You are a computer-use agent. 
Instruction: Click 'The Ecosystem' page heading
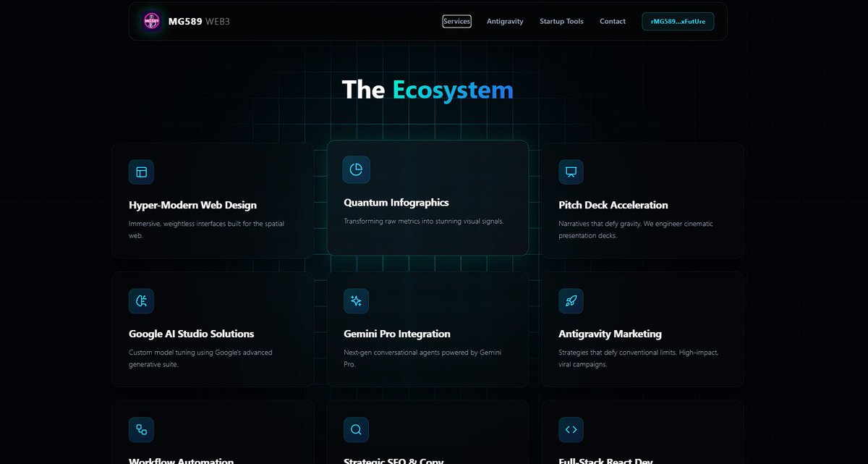pos(427,90)
